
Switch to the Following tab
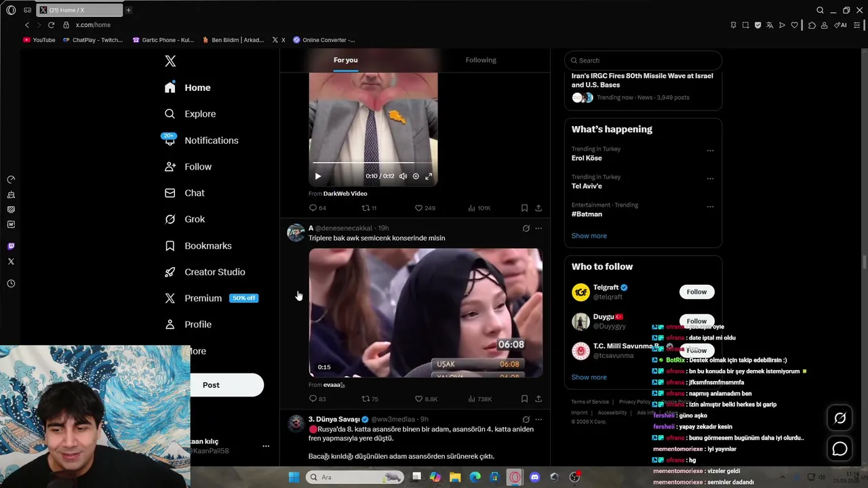click(x=481, y=60)
